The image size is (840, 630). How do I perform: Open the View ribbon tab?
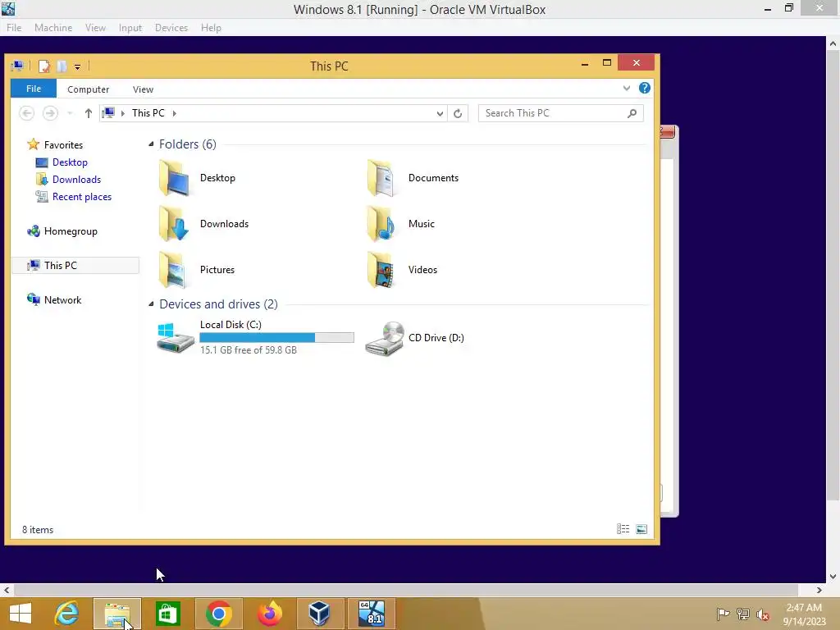[x=143, y=89]
